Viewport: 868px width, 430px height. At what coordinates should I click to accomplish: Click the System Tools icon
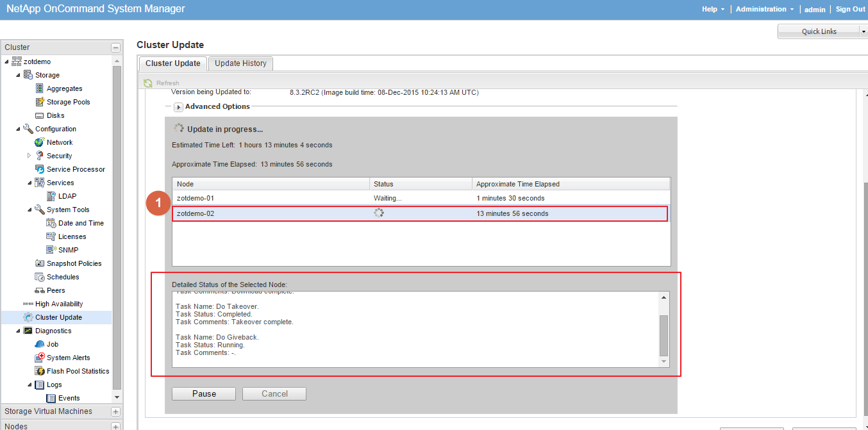pos(40,210)
